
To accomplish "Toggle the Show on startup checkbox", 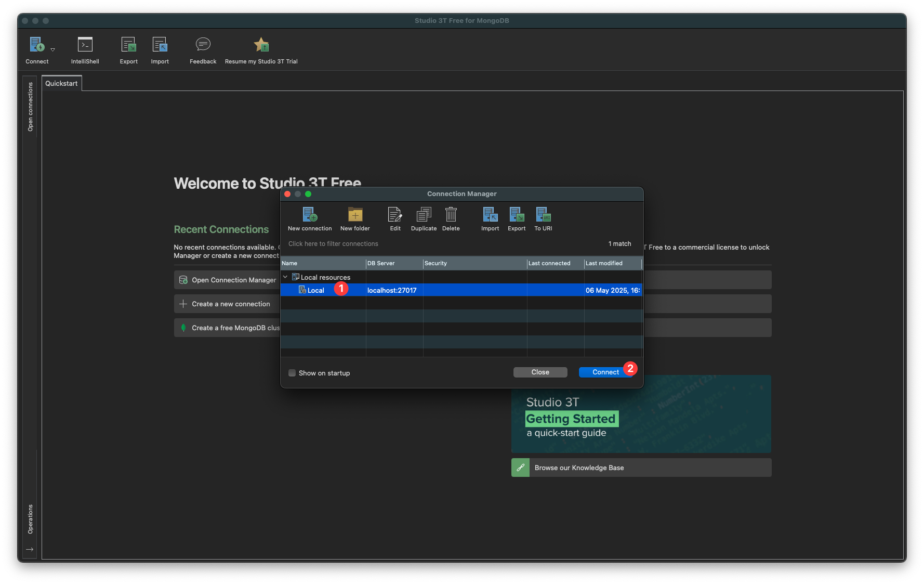I will 292,373.
